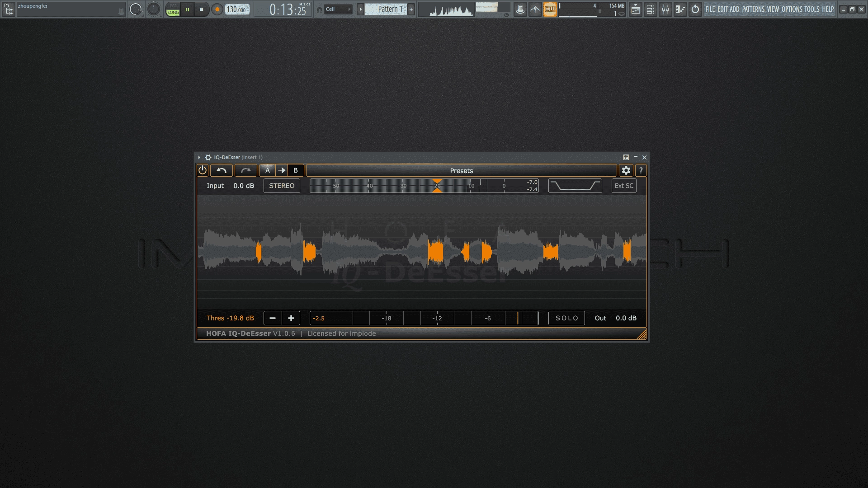Open the filter curve shape button
This screenshot has height=488, width=868.
pos(575,186)
